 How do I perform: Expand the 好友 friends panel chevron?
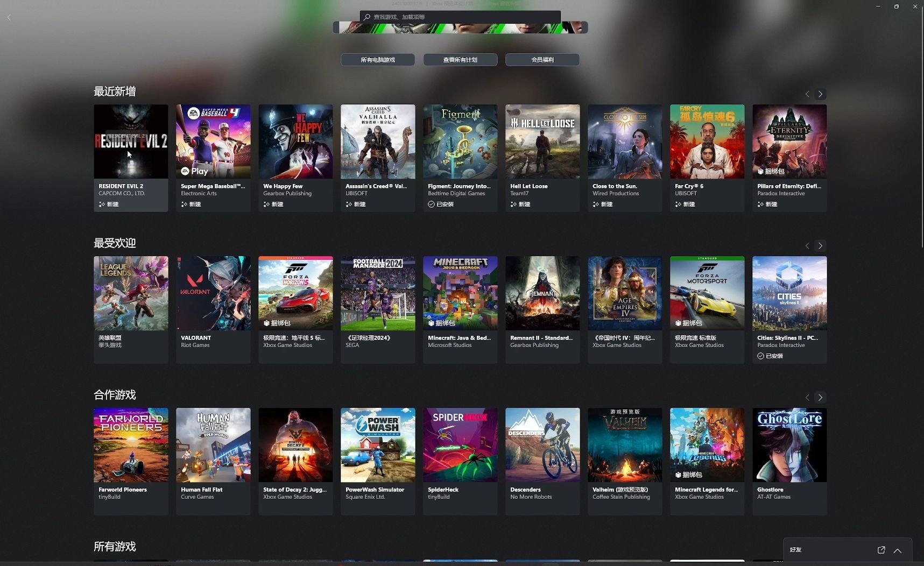tap(898, 550)
